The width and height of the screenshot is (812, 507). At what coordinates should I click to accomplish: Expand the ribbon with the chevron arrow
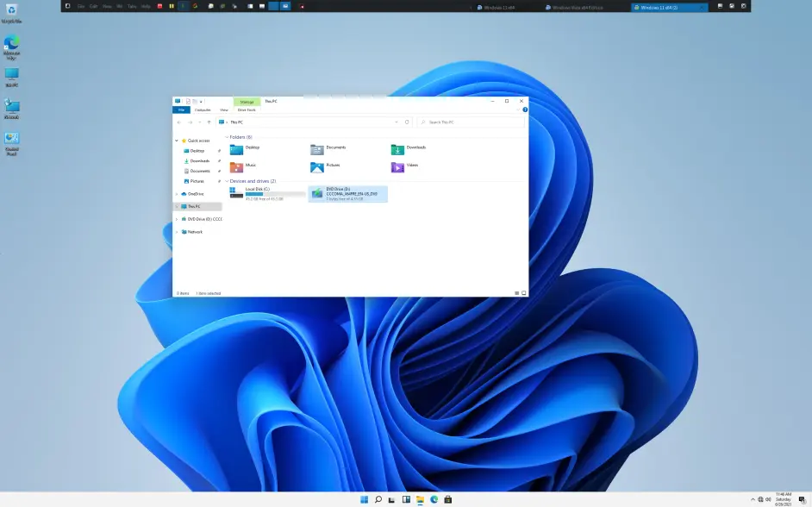(518, 110)
